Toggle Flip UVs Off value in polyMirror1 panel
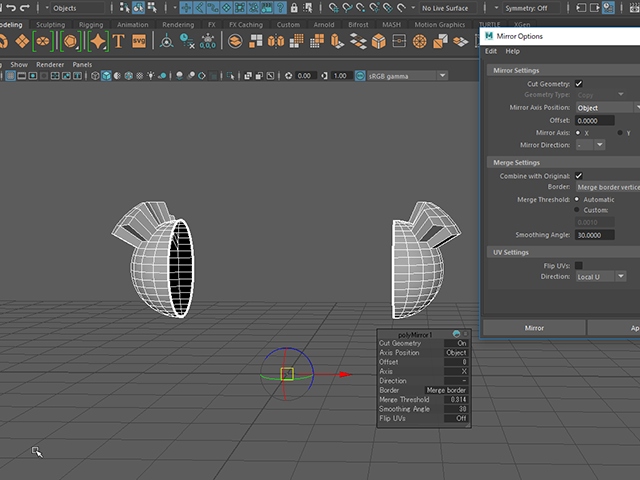Viewport: 640px width, 480px height. click(x=456, y=418)
